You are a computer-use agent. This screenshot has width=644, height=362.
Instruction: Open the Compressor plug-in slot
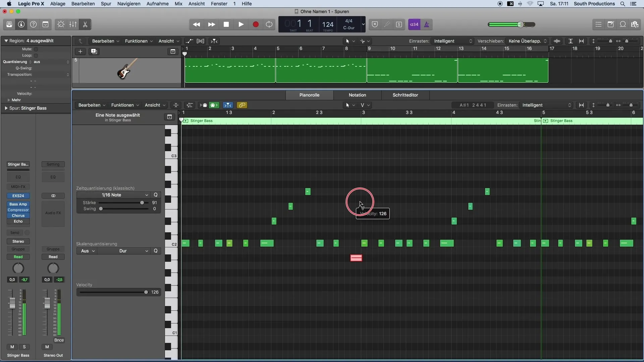tap(18, 210)
